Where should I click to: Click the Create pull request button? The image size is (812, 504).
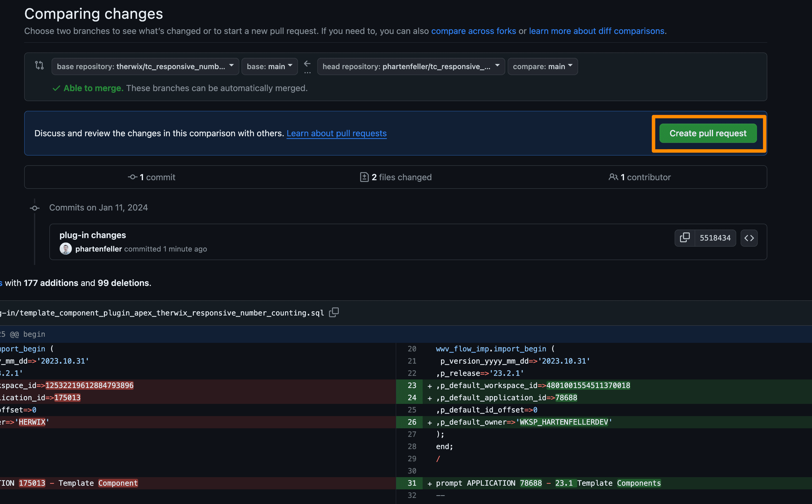[x=708, y=133]
